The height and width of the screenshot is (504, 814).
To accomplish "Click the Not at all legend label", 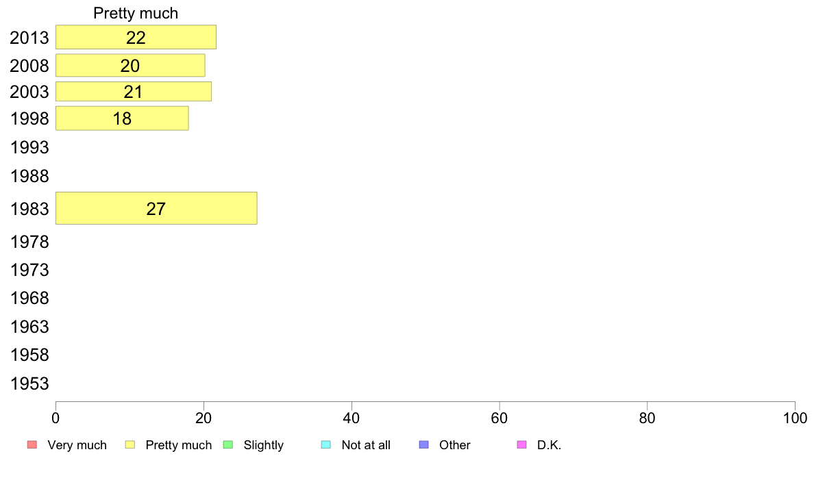I will tap(366, 445).
